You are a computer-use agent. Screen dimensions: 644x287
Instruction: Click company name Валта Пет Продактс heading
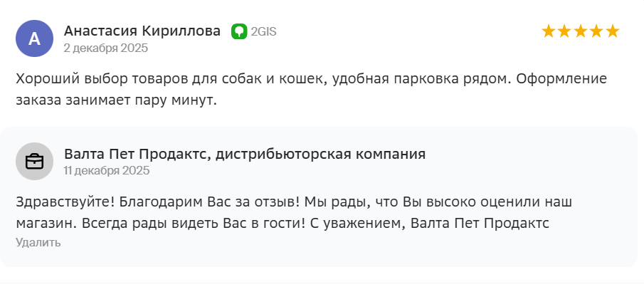pos(245,154)
